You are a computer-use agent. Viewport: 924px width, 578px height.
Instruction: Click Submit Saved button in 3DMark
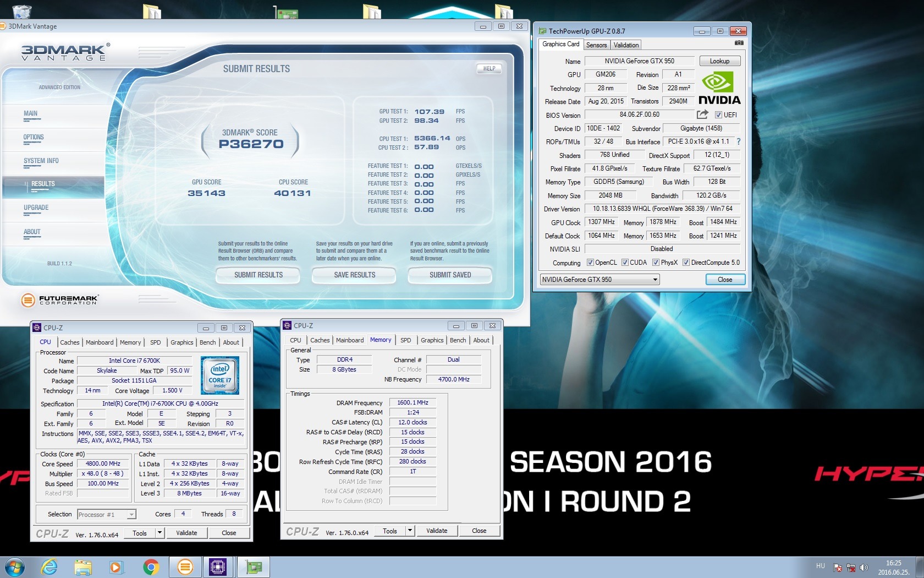point(450,275)
